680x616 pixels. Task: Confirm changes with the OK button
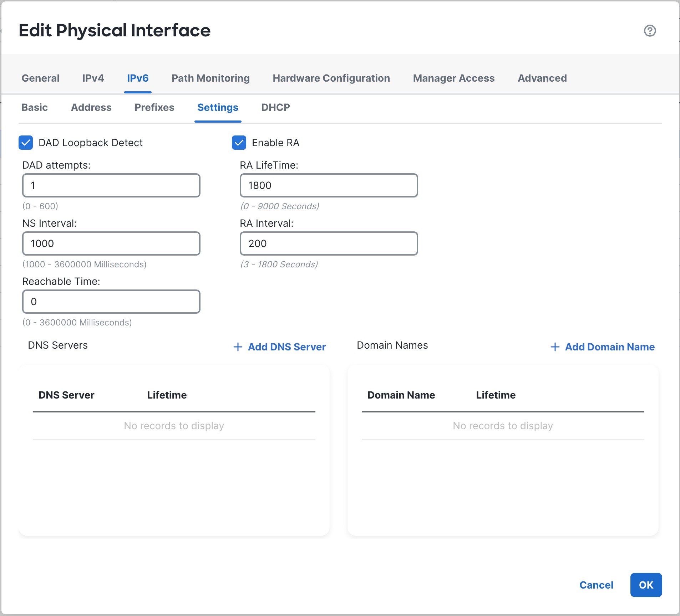[645, 585]
